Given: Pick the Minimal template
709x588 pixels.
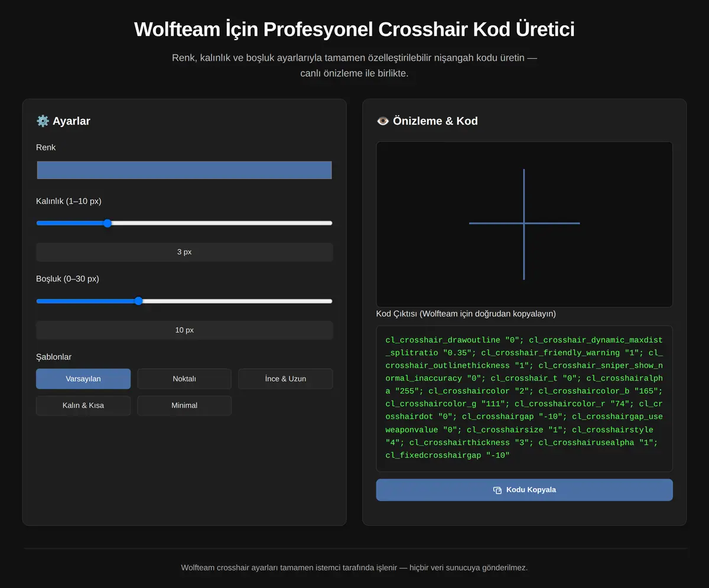Looking at the screenshot, I should [184, 405].
